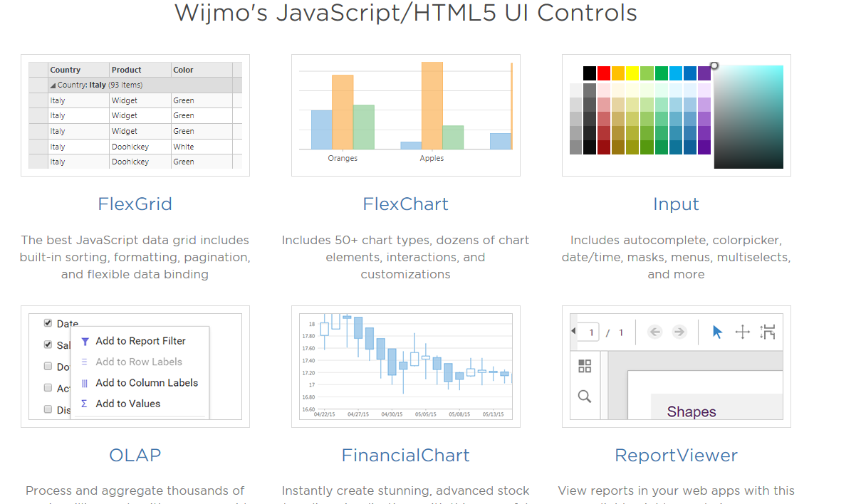The height and width of the screenshot is (504, 861).
Task: Click the Shapes heading in the report page
Action: [692, 411]
